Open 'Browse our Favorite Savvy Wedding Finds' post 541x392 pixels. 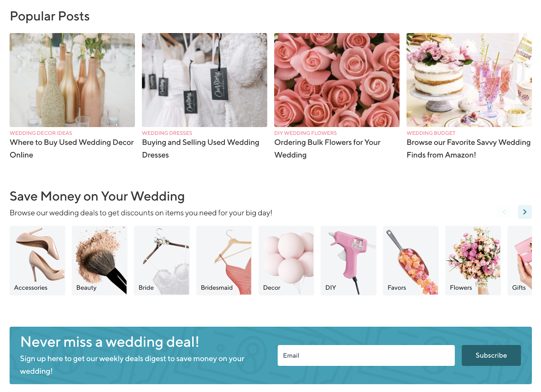[469, 149]
